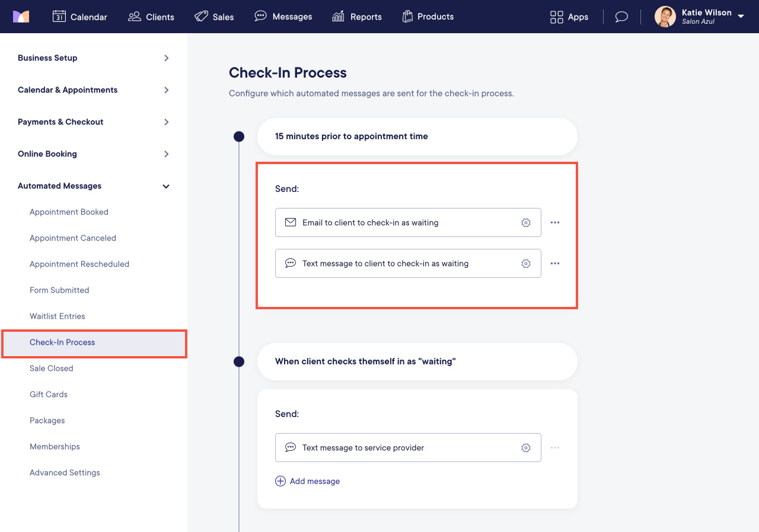759x532 pixels.
Task: Open the more options dots for the email check-in message
Action: point(555,223)
